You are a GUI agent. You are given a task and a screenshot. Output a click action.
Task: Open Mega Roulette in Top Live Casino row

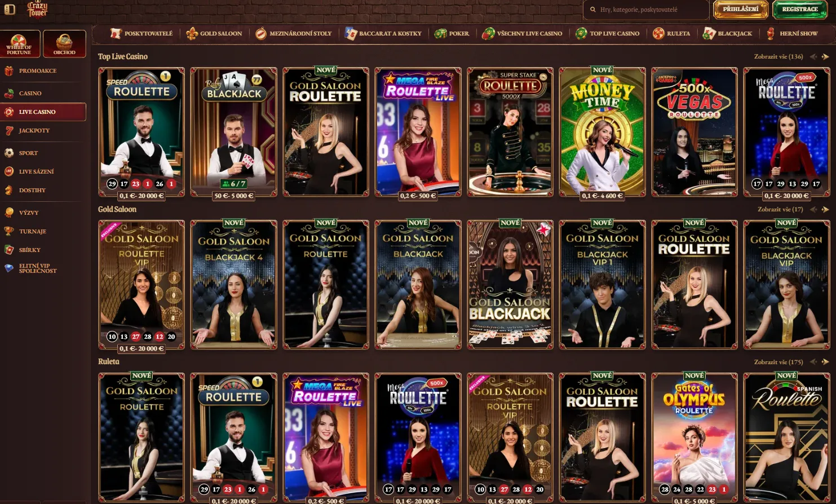click(786, 132)
